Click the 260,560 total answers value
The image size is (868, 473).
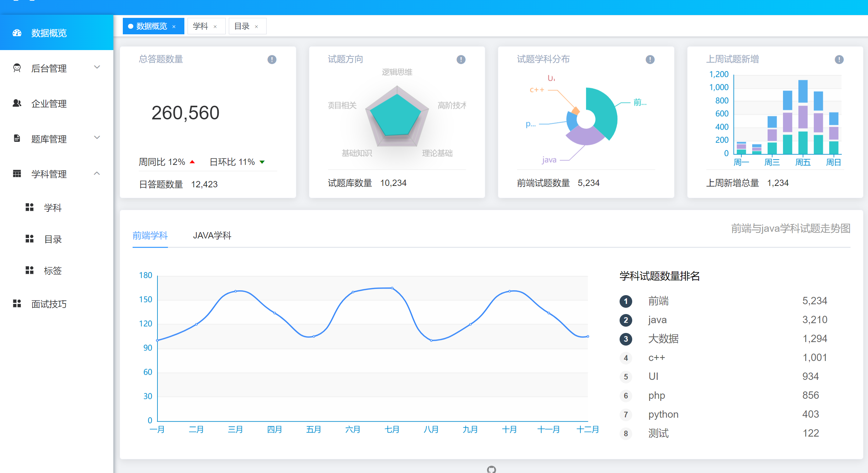point(185,113)
